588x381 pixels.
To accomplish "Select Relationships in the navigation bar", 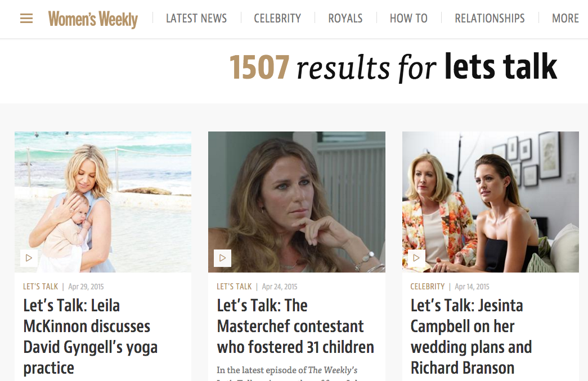I will coord(490,19).
